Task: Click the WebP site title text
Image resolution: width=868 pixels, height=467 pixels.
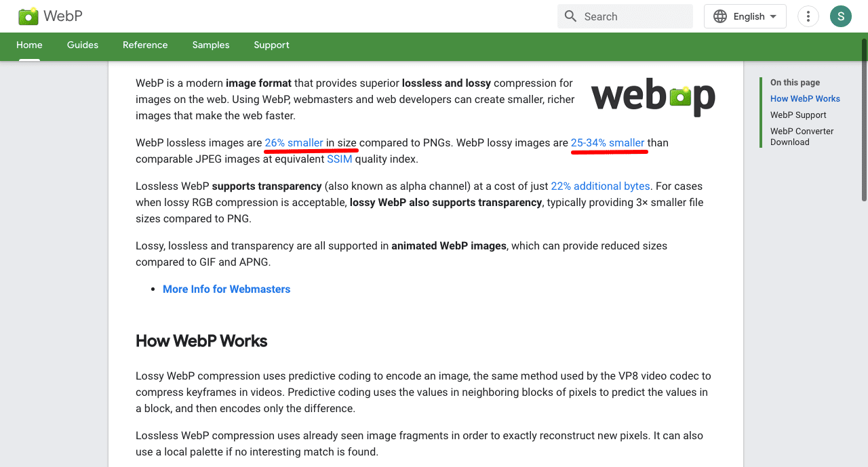Action: (63, 16)
